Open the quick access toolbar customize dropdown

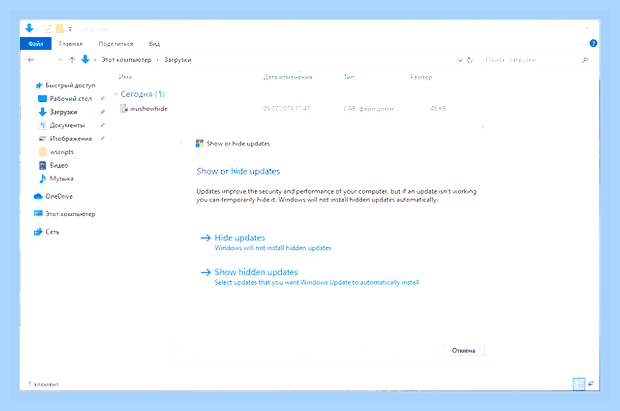(70, 29)
